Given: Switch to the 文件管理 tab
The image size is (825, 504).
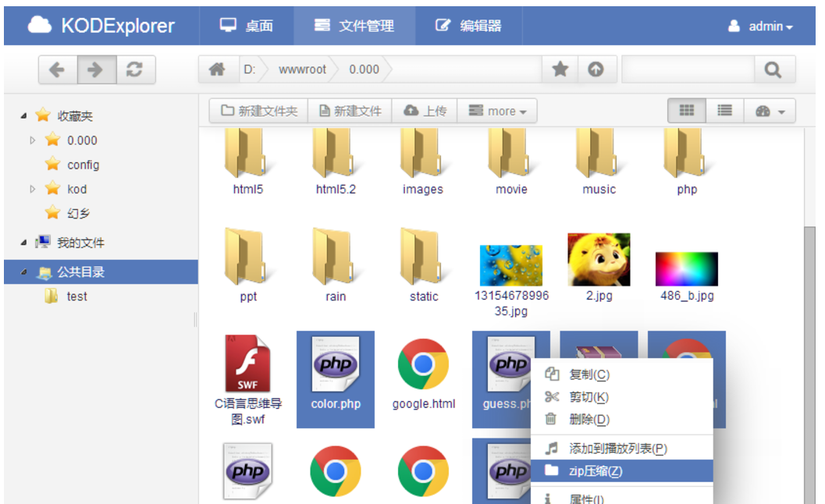Looking at the screenshot, I should (x=354, y=25).
